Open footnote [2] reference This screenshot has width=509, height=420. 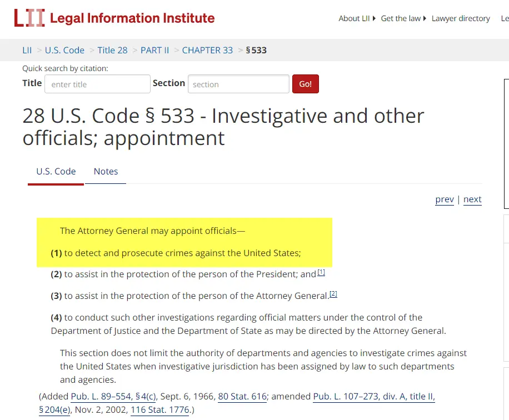[333, 293]
